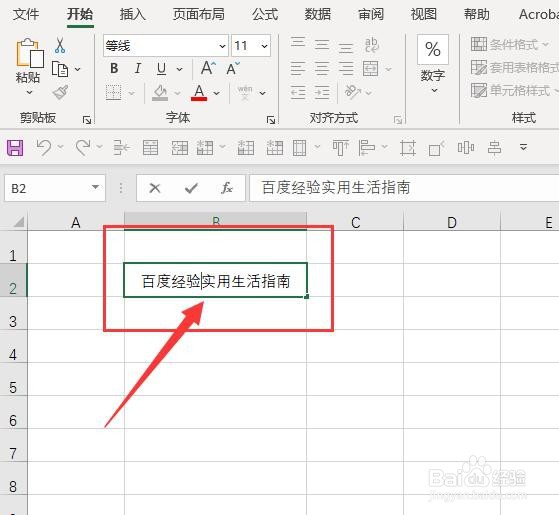Switch to the 帮助 tab
559x515 pixels.
click(477, 14)
